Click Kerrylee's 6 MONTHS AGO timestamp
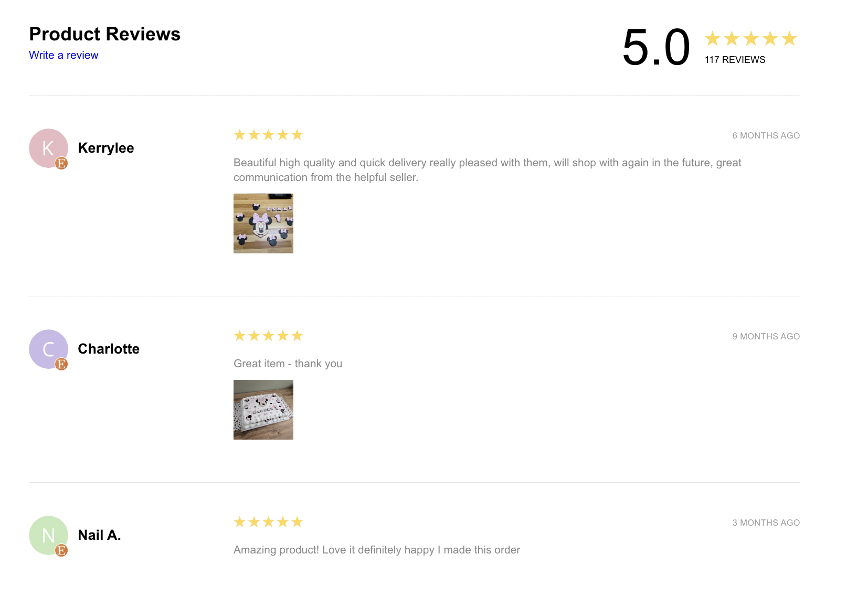 [x=766, y=136]
